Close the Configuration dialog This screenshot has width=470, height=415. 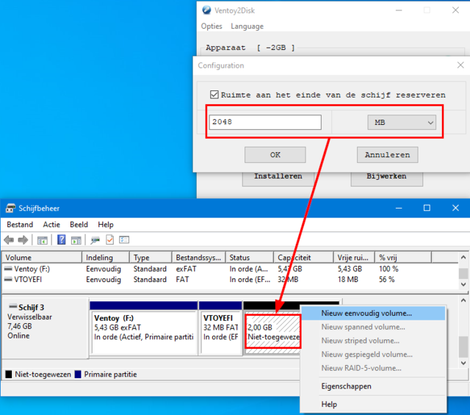coord(460,65)
